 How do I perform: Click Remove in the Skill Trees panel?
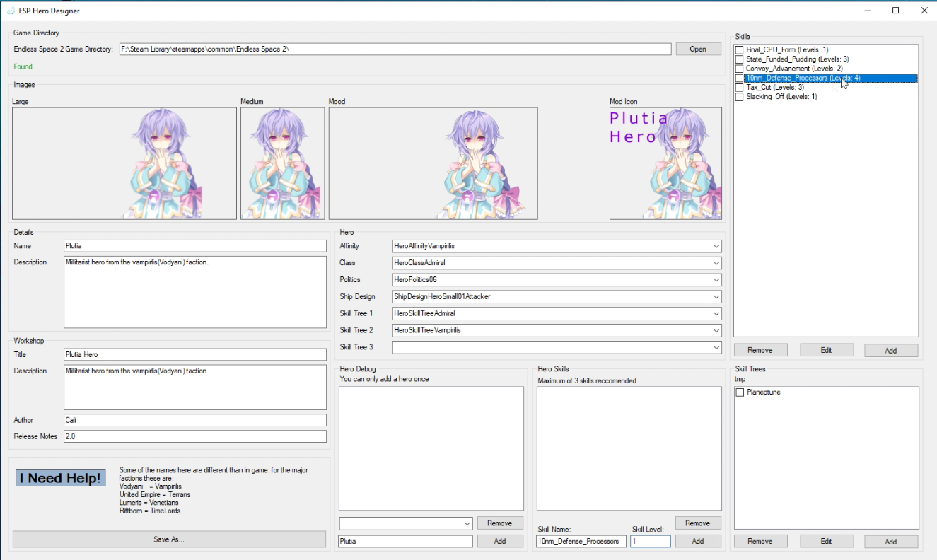(x=760, y=542)
